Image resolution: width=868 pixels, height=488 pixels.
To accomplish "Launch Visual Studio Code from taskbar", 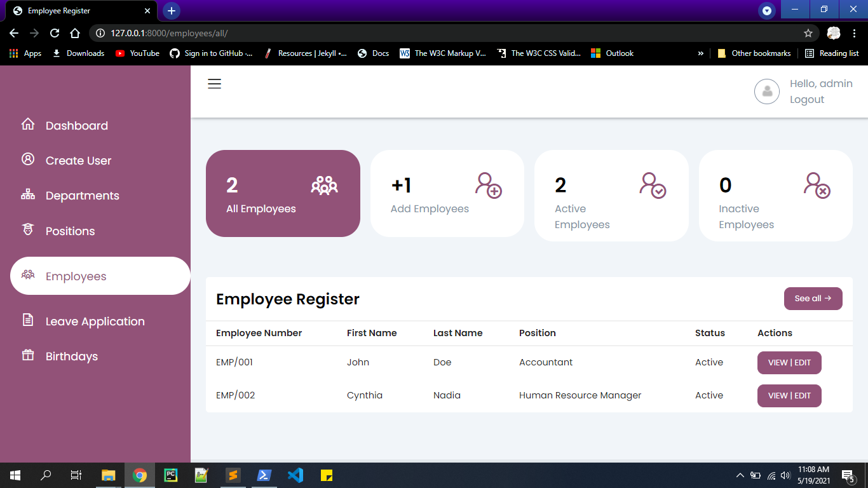I will click(295, 475).
